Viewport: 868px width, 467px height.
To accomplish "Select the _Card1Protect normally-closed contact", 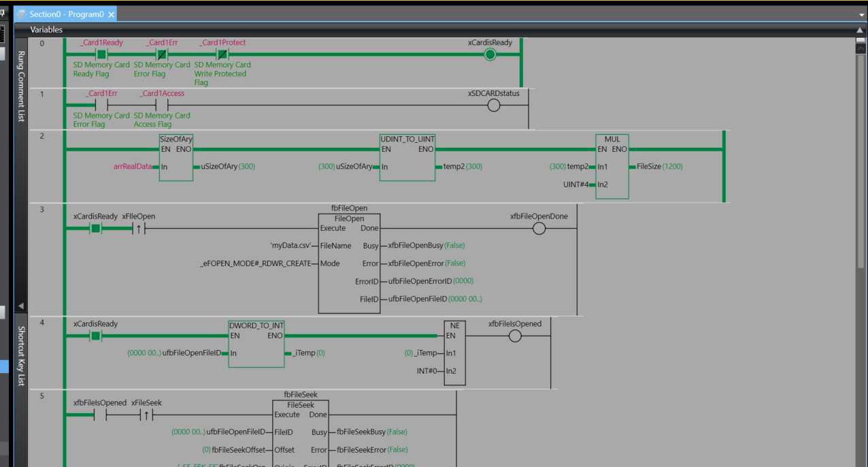I will (222, 54).
